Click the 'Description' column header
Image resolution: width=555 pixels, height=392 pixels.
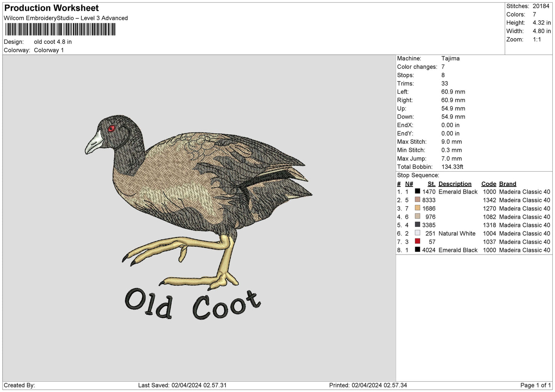click(455, 184)
